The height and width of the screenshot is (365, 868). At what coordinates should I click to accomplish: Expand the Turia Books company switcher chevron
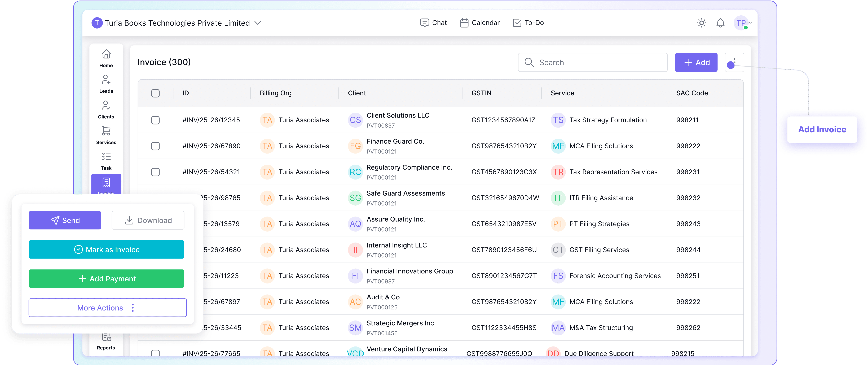click(258, 23)
